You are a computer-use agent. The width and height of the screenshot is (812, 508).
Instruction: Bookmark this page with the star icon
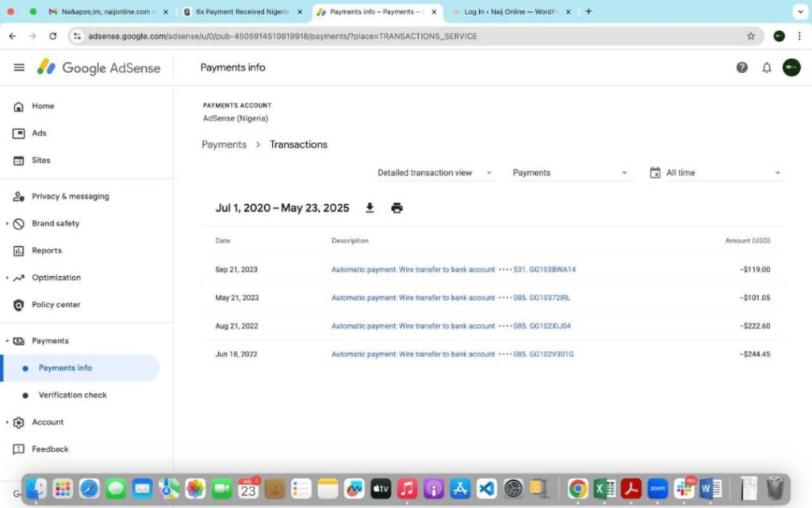[751, 36]
